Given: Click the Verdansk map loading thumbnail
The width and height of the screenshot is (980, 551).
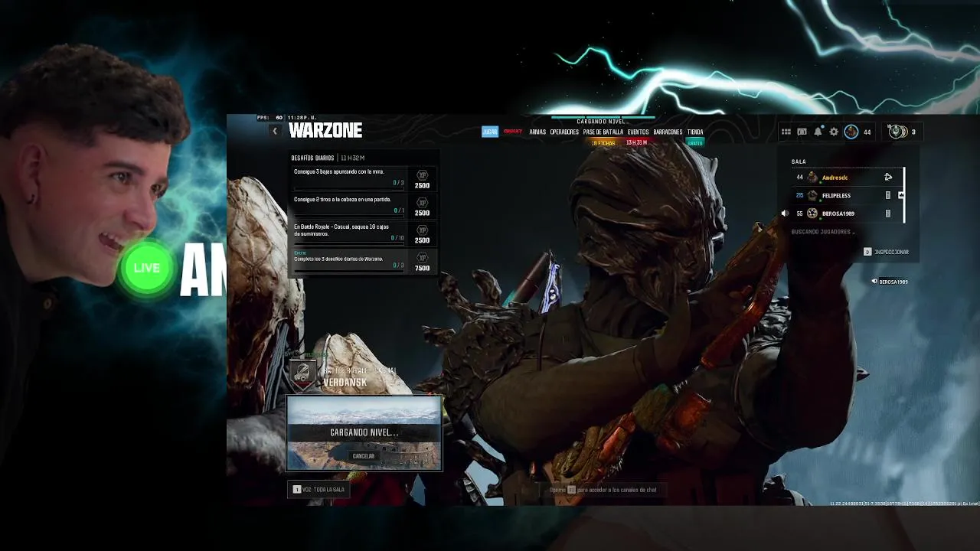Looking at the screenshot, I should coord(364,432).
